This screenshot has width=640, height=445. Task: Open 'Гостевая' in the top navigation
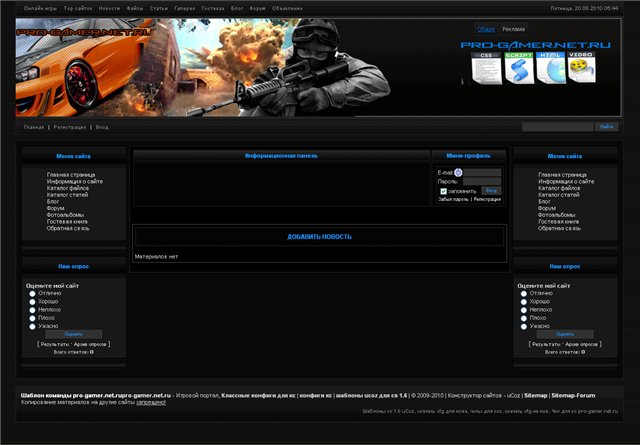pos(213,8)
